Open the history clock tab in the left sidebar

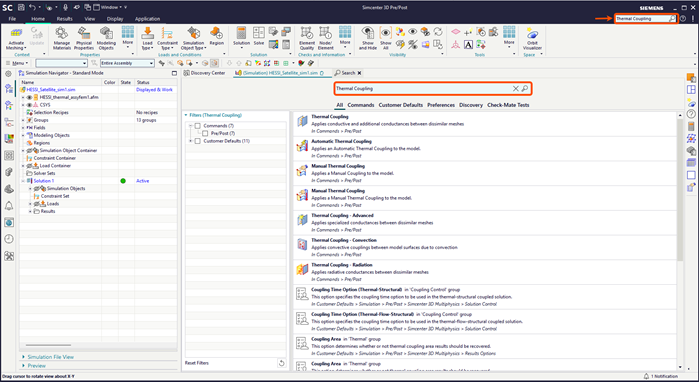(9, 239)
